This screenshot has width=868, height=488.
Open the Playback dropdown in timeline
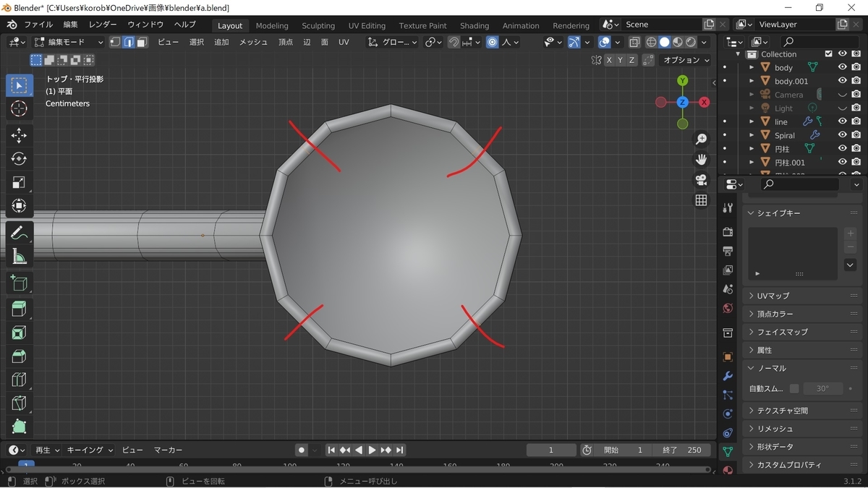point(46,450)
